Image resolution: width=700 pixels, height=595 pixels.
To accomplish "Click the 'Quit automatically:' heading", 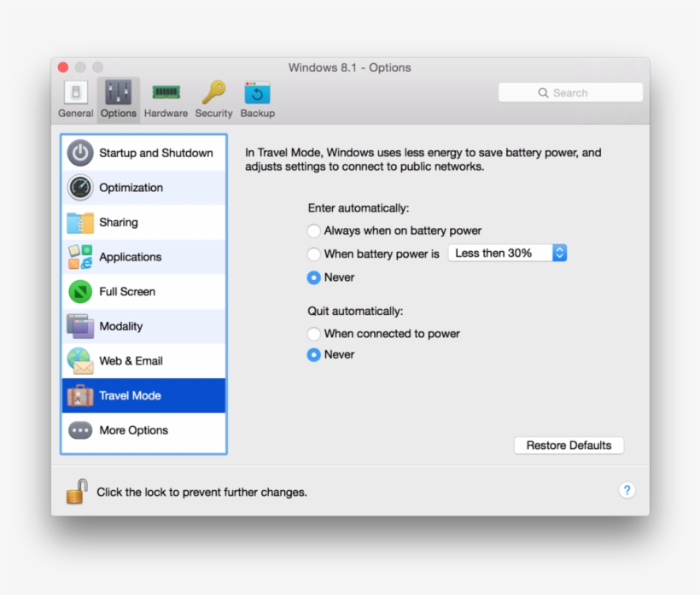I will point(355,311).
